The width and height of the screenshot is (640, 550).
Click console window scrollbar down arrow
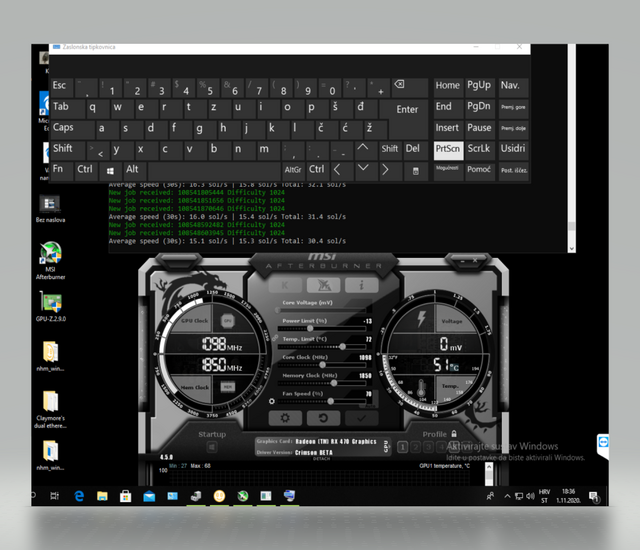pos(571,248)
